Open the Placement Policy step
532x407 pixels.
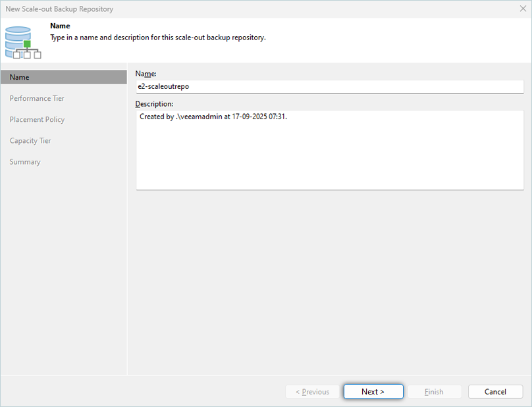(x=37, y=119)
